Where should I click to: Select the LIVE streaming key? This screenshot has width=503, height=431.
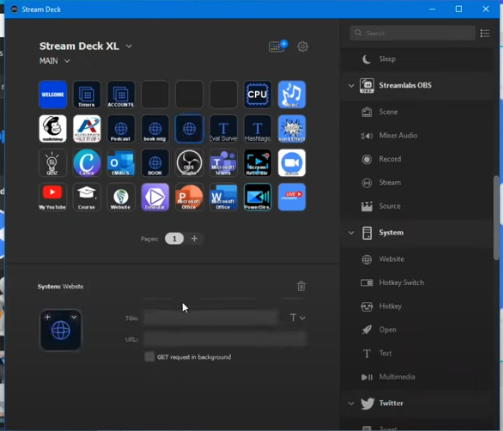(292, 197)
